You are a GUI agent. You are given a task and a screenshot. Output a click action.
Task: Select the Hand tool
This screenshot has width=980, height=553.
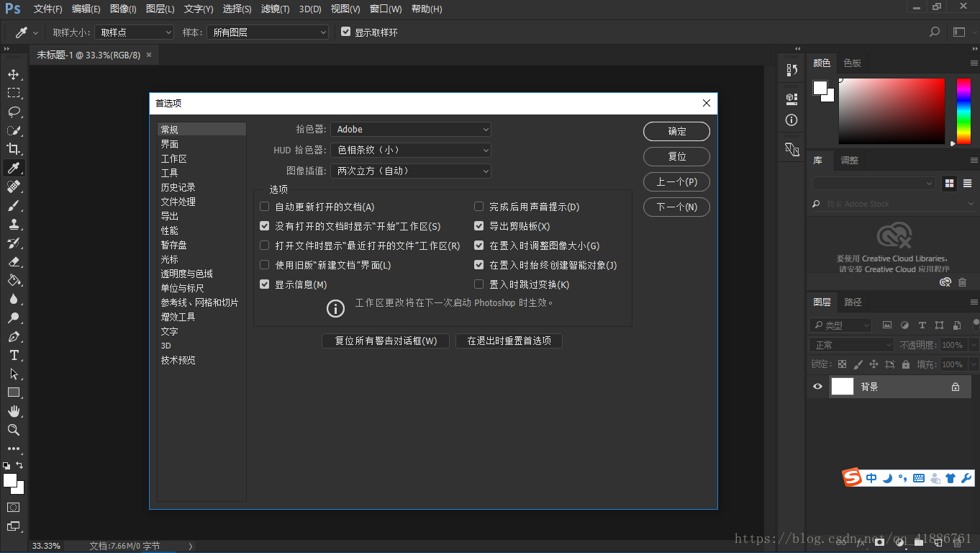tap(14, 411)
